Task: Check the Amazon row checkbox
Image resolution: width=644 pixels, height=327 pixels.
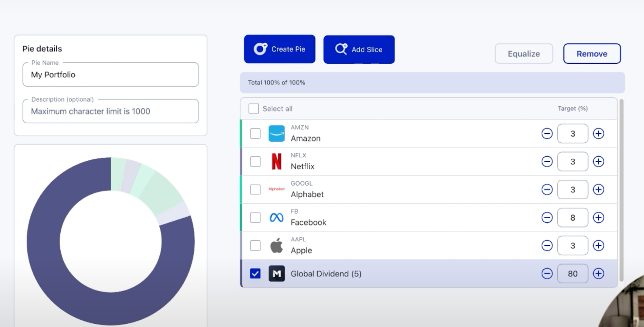Action: [x=255, y=133]
